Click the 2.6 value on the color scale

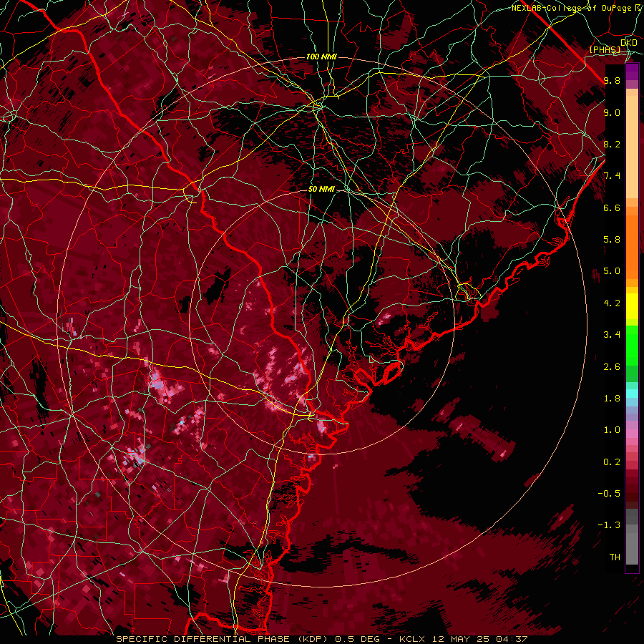(x=612, y=367)
